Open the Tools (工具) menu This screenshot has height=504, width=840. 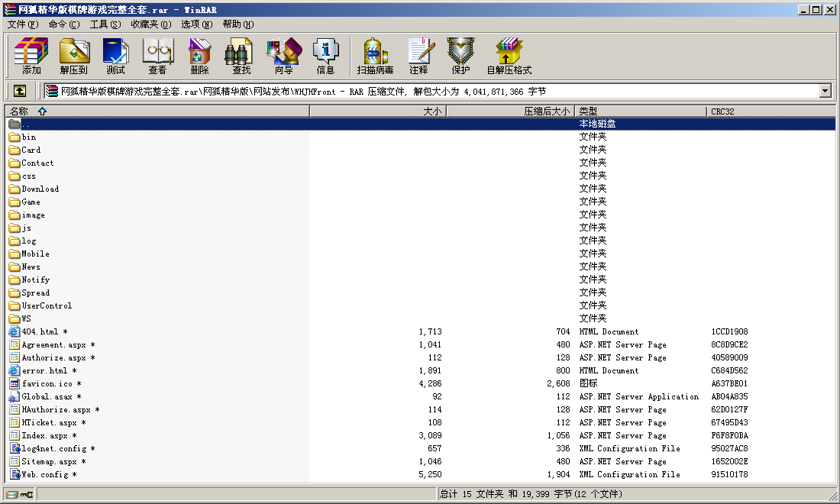(x=105, y=24)
